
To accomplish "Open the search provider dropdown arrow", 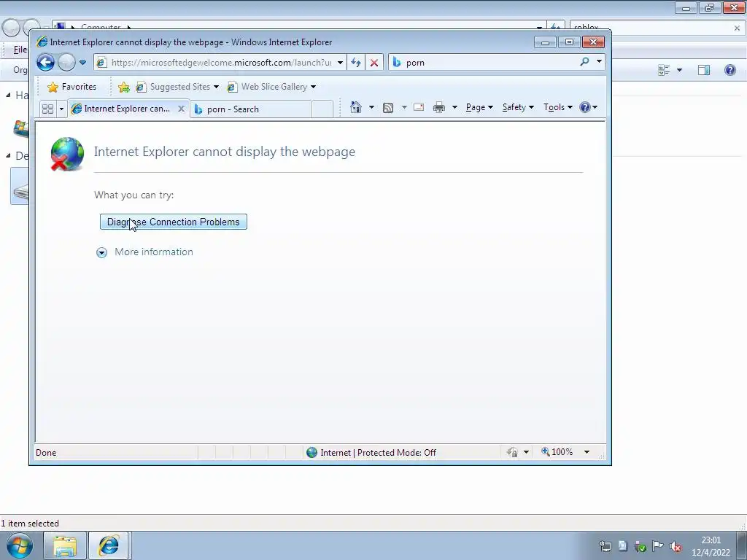I will [599, 62].
